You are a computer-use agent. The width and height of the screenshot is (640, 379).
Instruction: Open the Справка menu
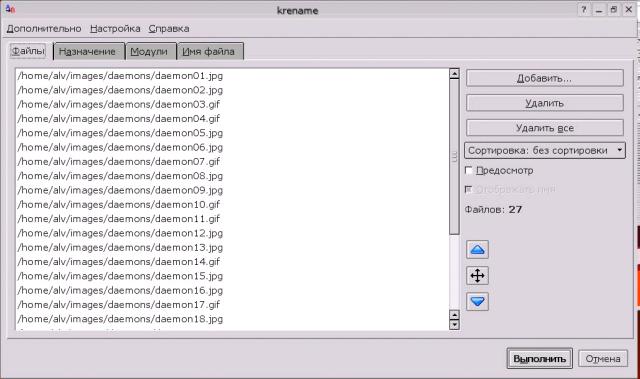point(169,29)
